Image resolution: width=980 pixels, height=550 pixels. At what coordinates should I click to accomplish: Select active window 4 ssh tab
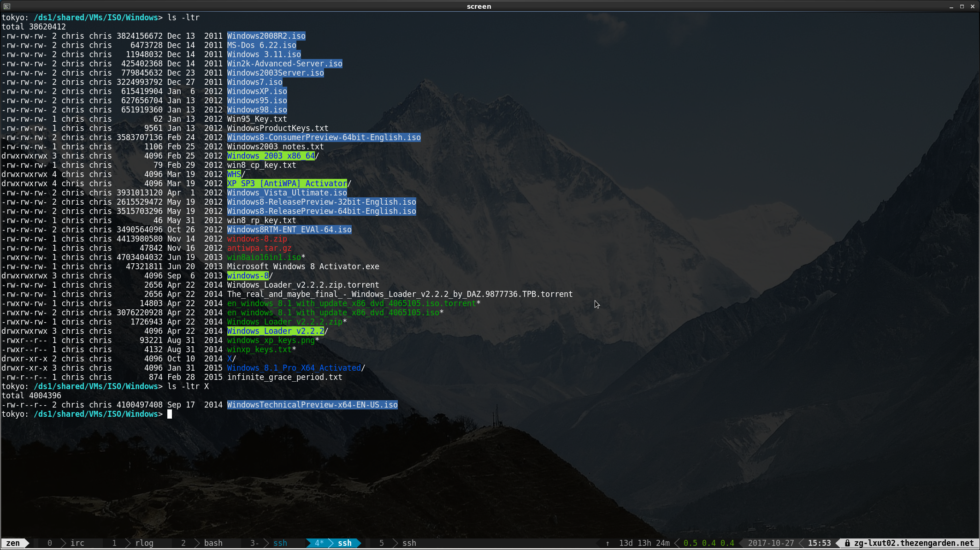(333, 543)
